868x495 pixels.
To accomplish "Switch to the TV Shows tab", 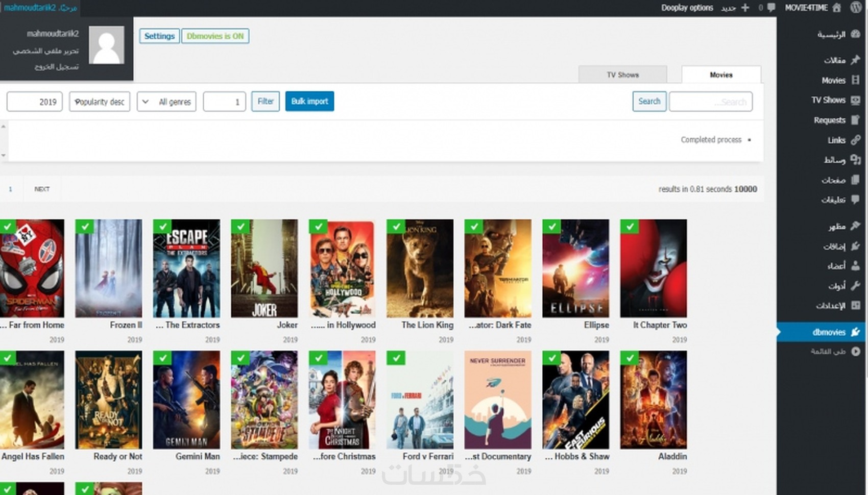I will tap(623, 75).
